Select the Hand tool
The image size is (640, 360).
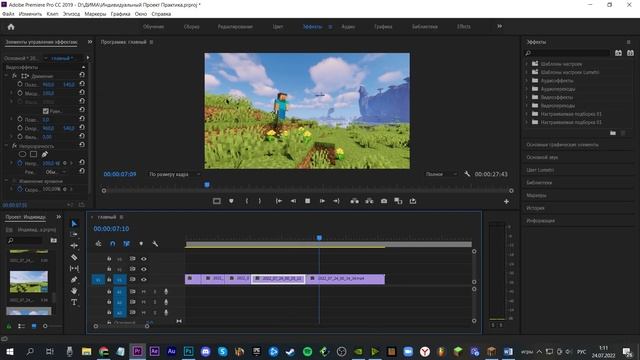point(74,291)
